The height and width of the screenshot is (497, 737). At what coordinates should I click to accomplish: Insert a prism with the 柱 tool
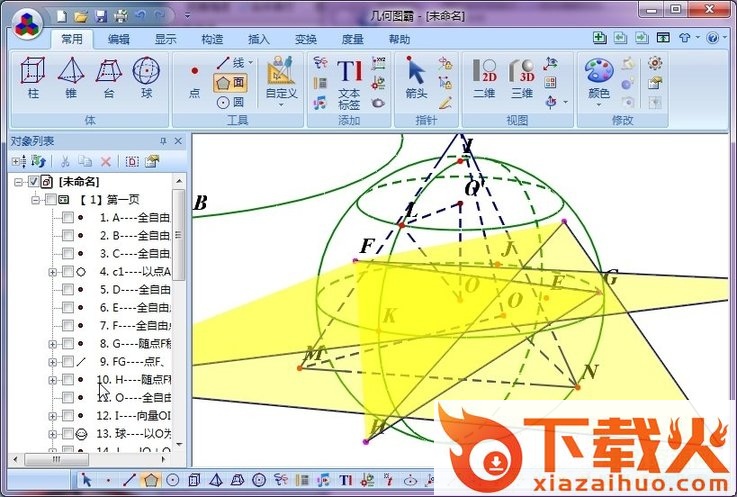pos(33,78)
